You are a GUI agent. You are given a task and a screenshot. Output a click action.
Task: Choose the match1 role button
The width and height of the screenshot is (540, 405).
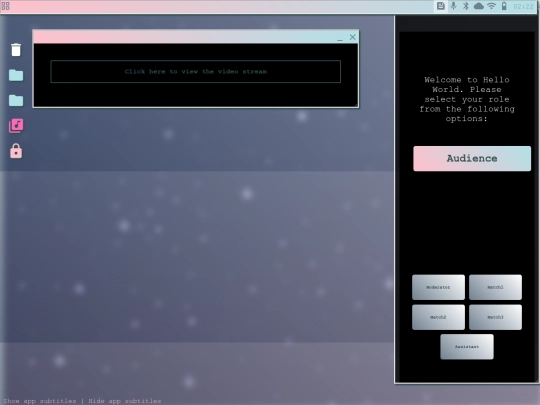click(495, 287)
